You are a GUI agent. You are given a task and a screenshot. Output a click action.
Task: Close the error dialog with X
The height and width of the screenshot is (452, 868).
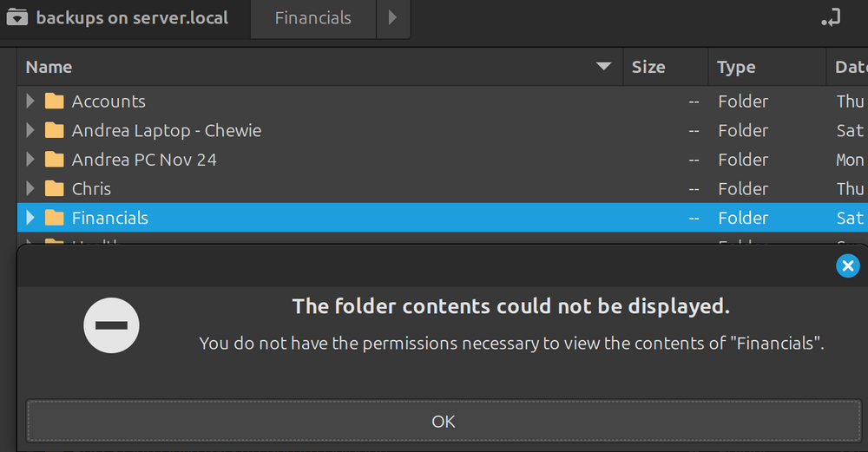[847, 266]
